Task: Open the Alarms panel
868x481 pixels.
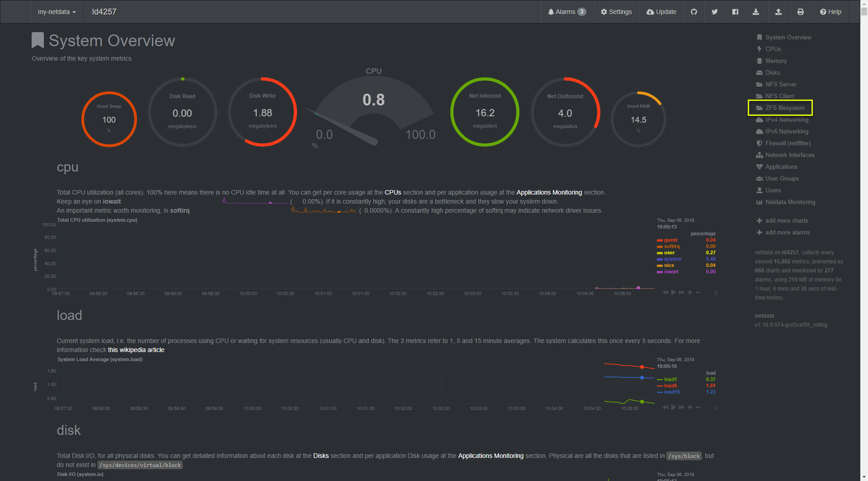Action: pyautogui.click(x=566, y=12)
